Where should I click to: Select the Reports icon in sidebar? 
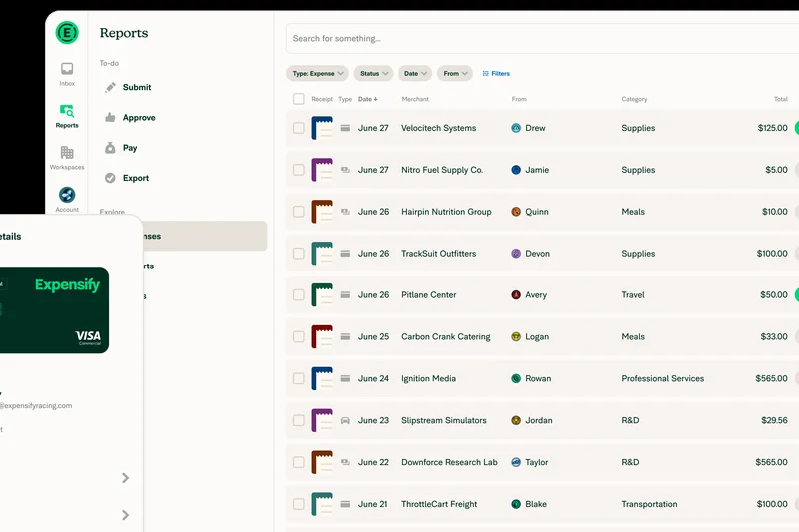click(x=67, y=112)
